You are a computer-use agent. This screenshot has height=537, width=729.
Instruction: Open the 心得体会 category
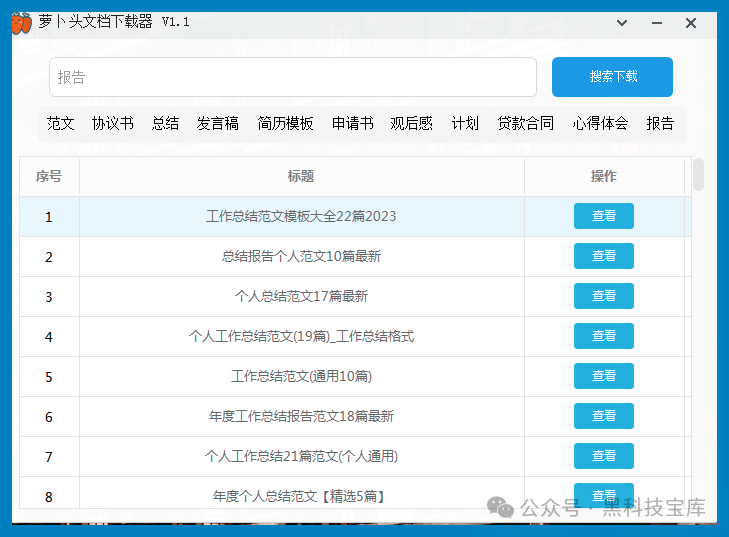600,124
